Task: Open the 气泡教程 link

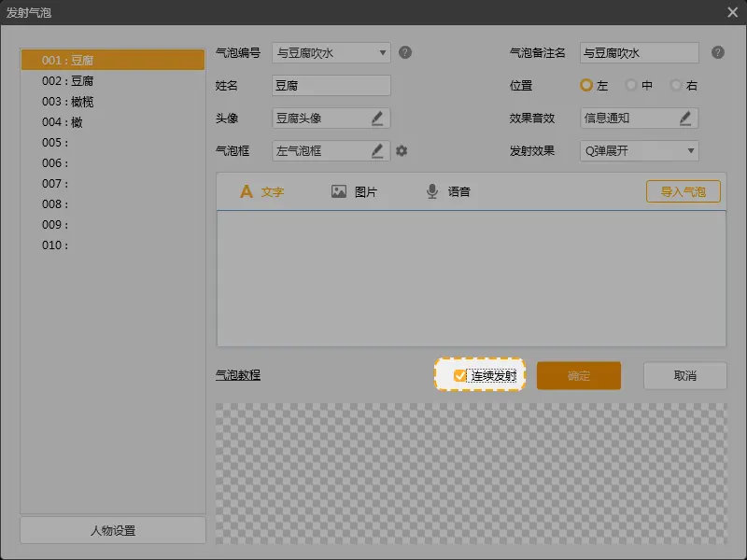Action: 238,375
